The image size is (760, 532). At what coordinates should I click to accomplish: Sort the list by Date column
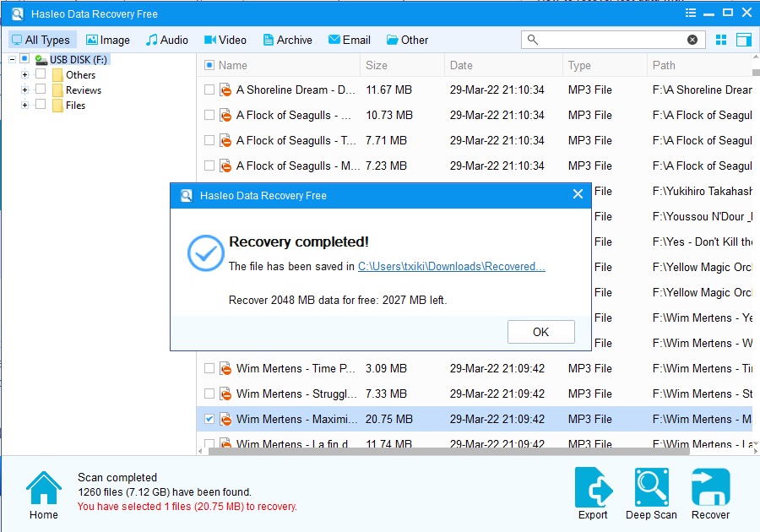coord(503,65)
